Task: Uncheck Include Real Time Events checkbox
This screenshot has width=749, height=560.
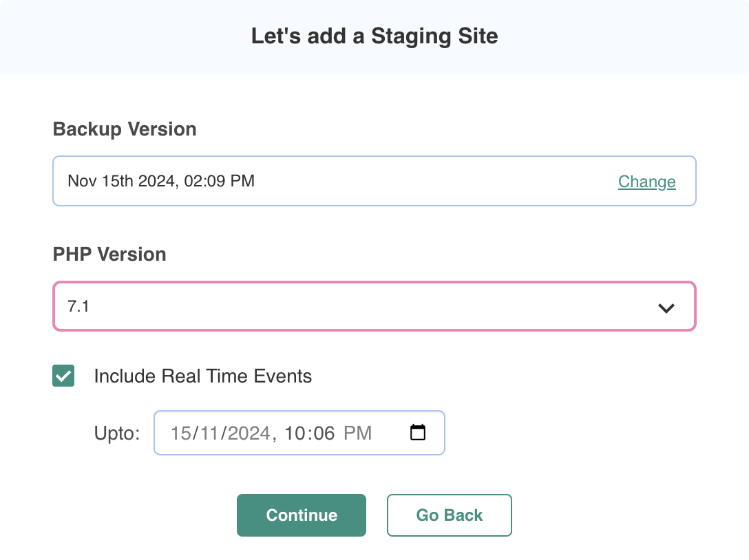Action: [x=63, y=376]
